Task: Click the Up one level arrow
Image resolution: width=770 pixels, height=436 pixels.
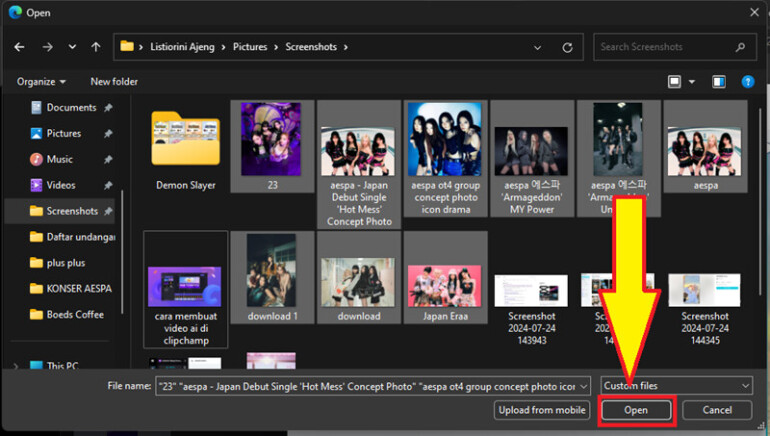Action: click(96, 47)
